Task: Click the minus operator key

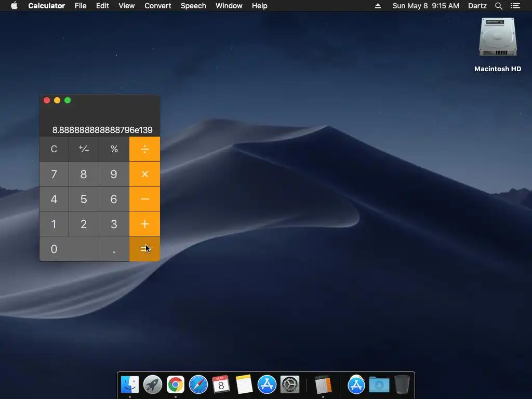Action: pos(144,199)
